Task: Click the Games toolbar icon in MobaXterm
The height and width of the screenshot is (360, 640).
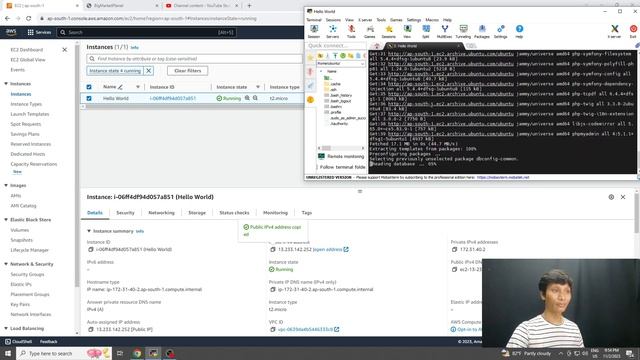Action: tap(370, 31)
